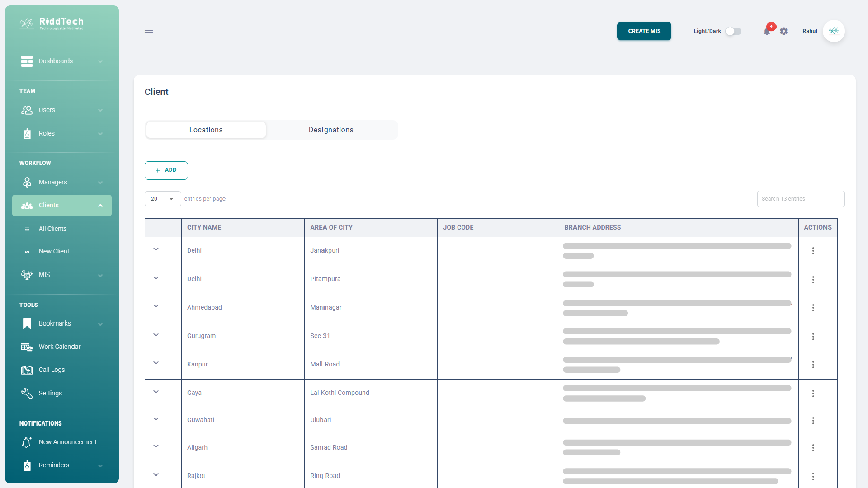Screen dimensions: 868x488
Task: Click the RiddTech logo
Action: (52, 23)
